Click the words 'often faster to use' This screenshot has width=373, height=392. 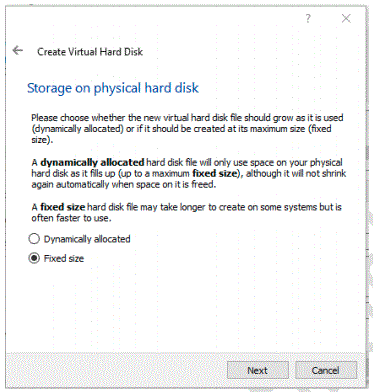pyautogui.click(x=70, y=218)
